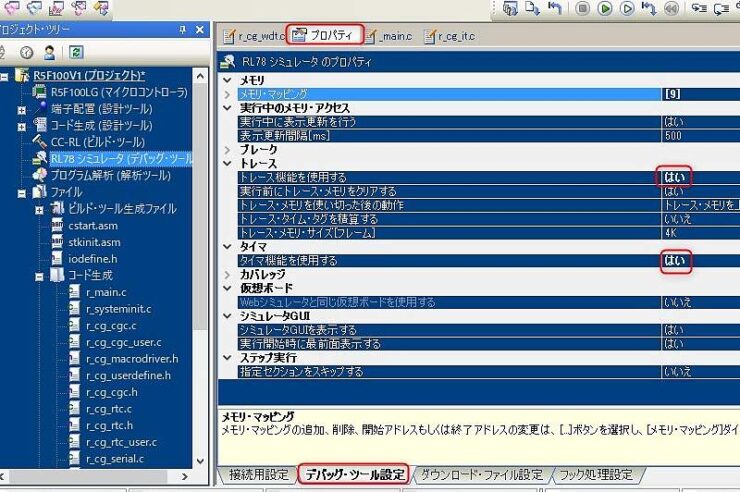740x492 pixels.
Task: Collapse the トレース property section
Action: pyautogui.click(x=228, y=163)
